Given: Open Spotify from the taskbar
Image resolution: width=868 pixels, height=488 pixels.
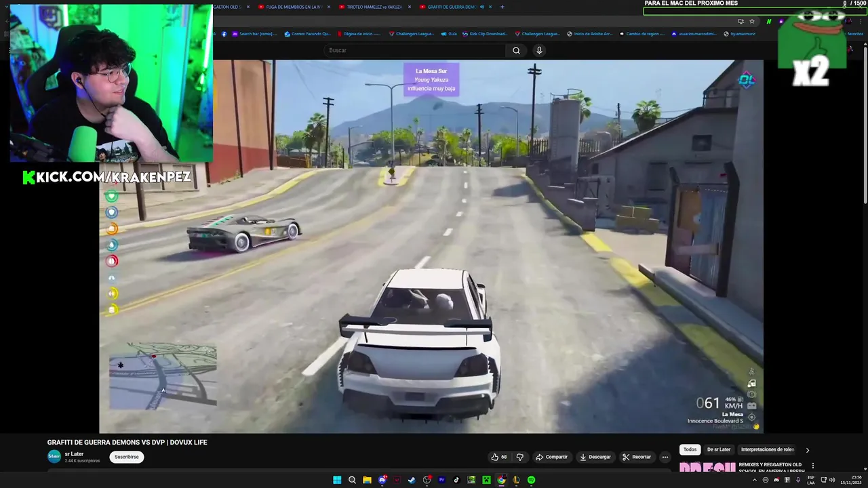Looking at the screenshot, I should pyautogui.click(x=531, y=480).
